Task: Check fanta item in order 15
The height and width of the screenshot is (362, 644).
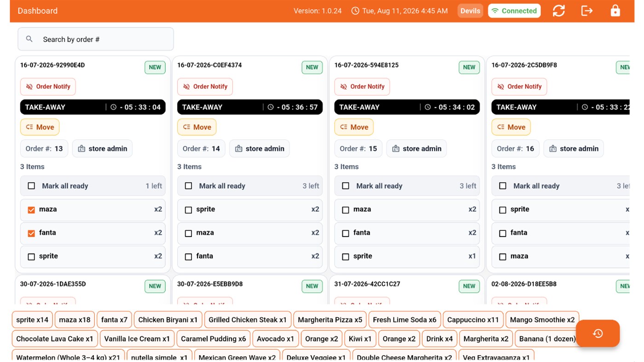Action: click(x=346, y=233)
